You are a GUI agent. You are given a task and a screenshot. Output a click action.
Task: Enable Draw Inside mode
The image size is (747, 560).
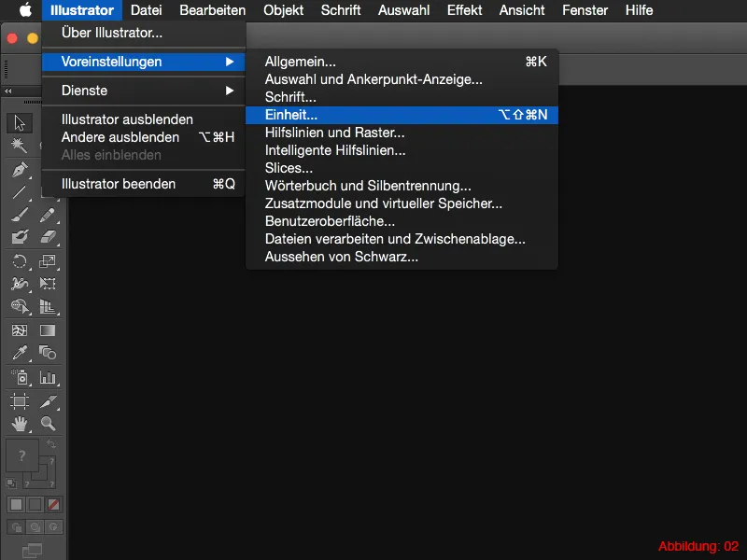(x=53, y=526)
